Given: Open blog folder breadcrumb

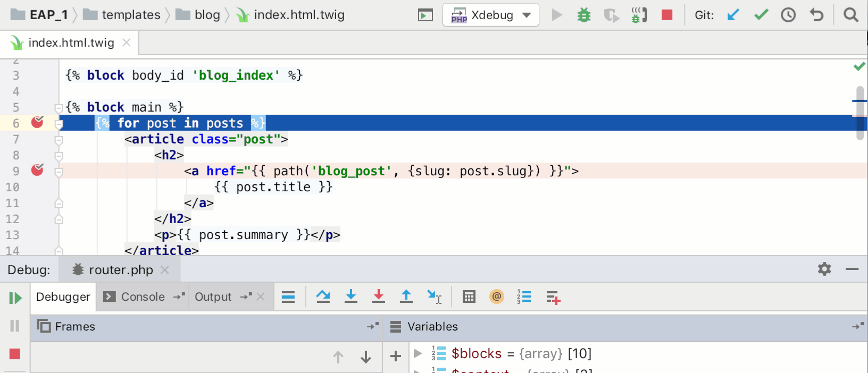Looking at the screenshot, I should [x=198, y=15].
